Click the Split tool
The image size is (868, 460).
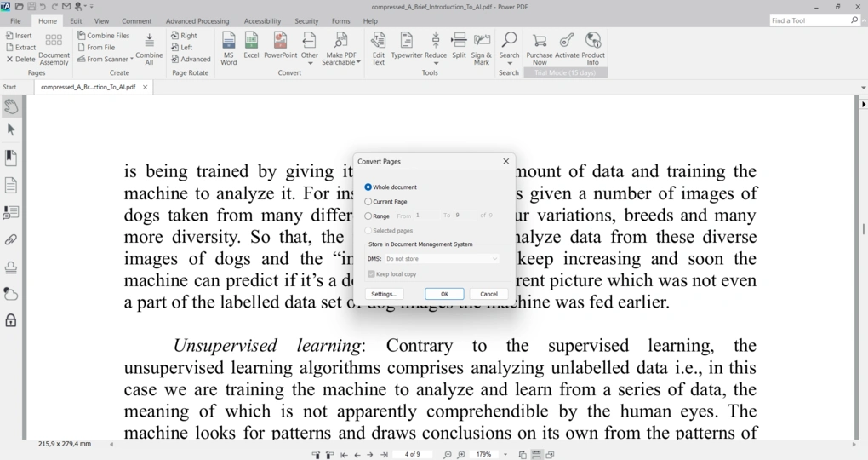tap(459, 45)
